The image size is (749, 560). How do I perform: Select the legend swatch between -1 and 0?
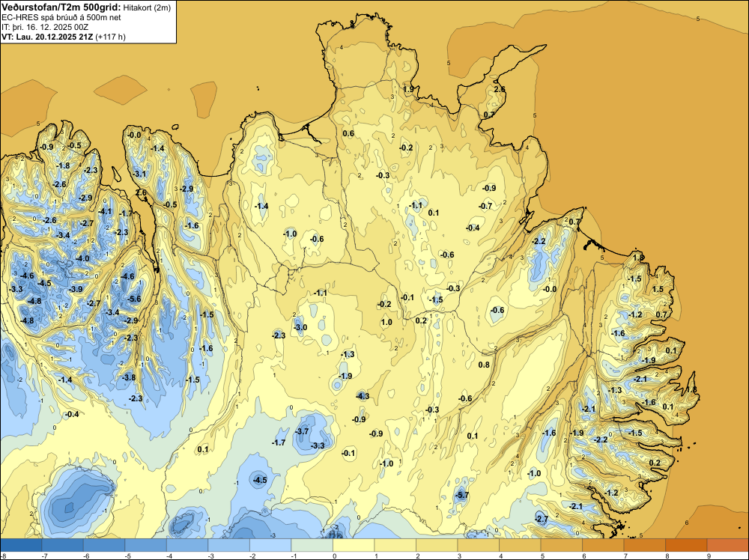pos(312,545)
